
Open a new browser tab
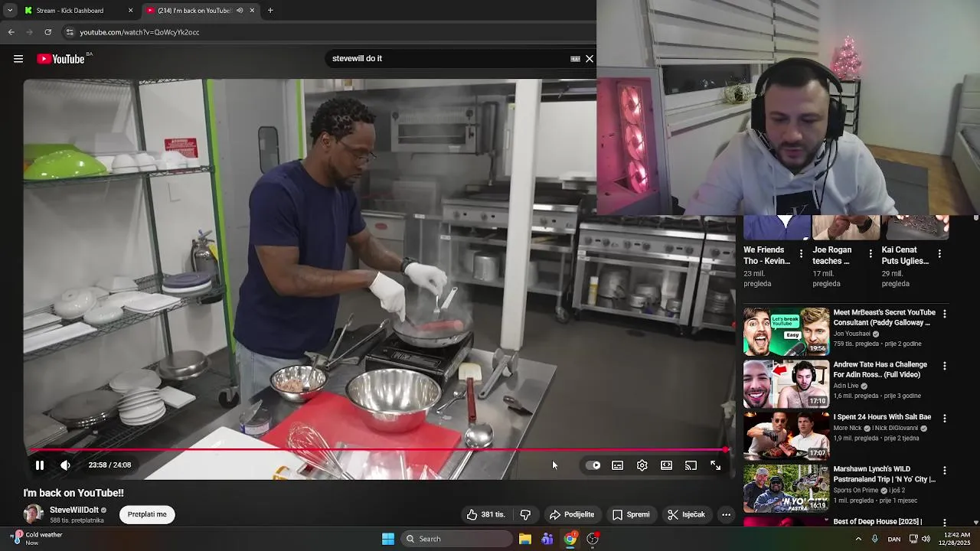[270, 11]
